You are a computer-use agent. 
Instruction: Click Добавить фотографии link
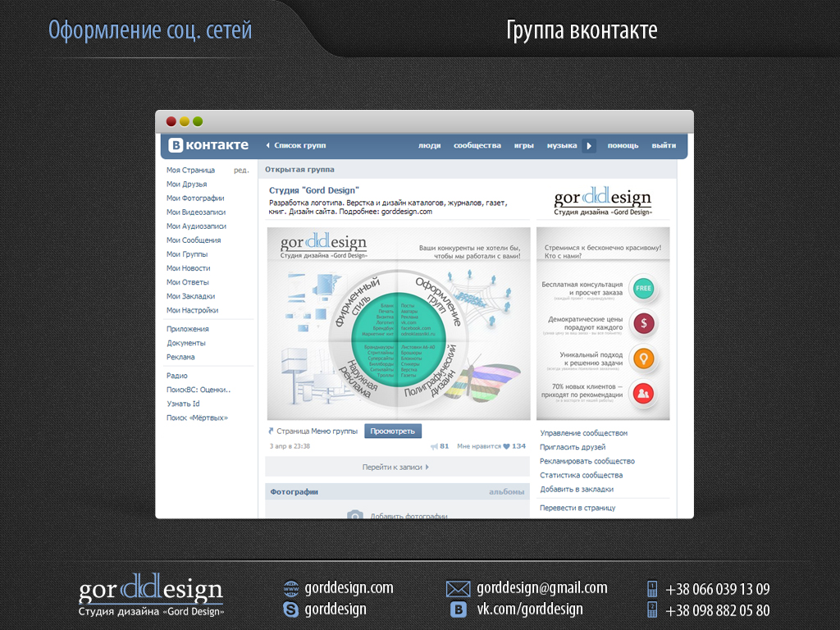[x=409, y=516]
